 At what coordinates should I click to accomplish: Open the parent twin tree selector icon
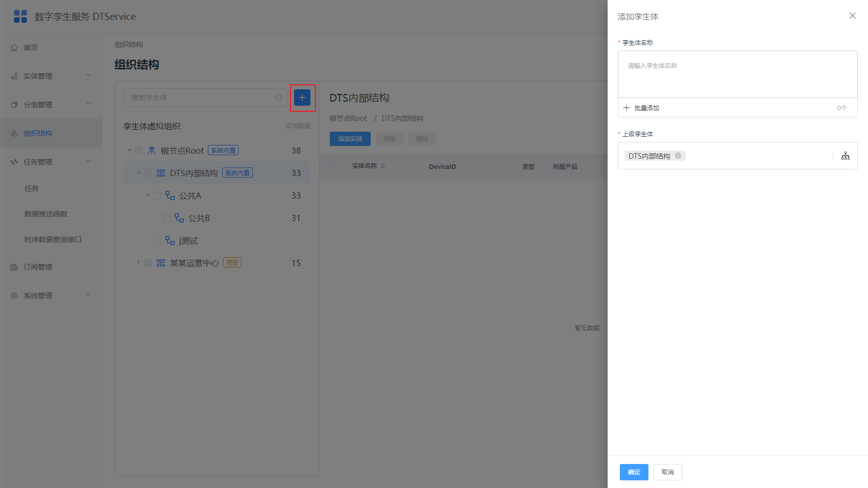pyautogui.click(x=846, y=156)
